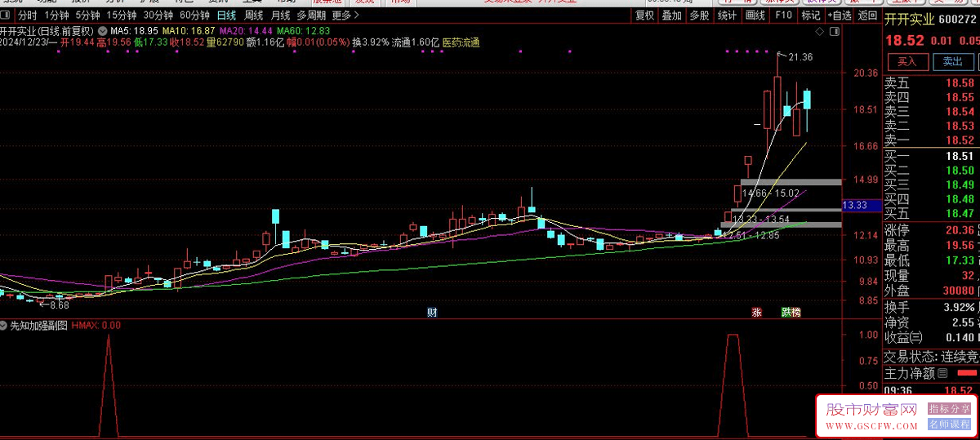Switch to the 5分钟 period
Screen dimensions: 980x440
click(x=87, y=16)
